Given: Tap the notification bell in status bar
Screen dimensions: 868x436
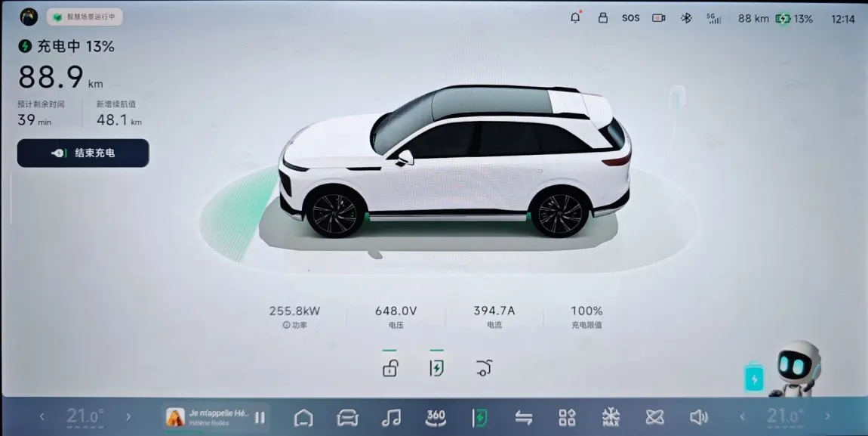Looking at the screenshot, I should (576, 18).
